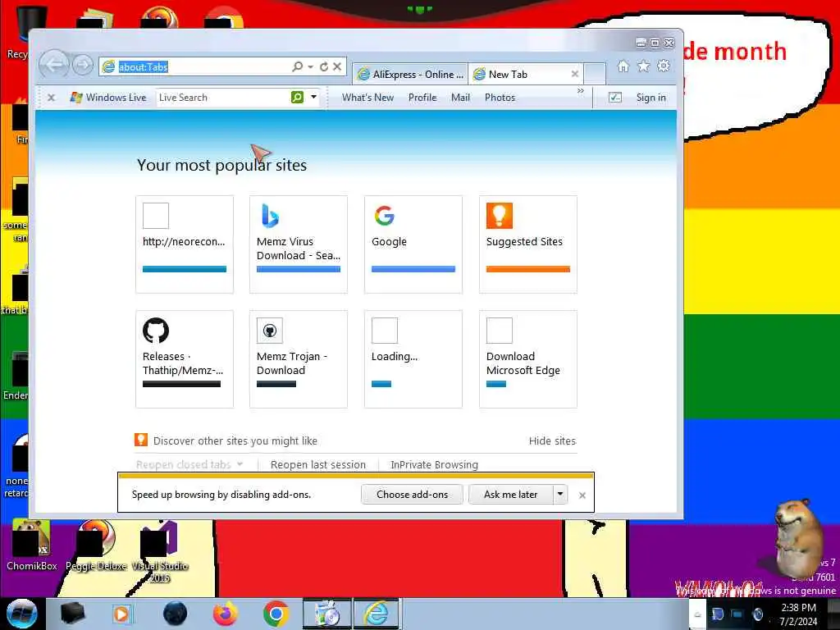Go forward with the browser forward arrow
This screenshot has height=630, width=840.
coord(83,66)
